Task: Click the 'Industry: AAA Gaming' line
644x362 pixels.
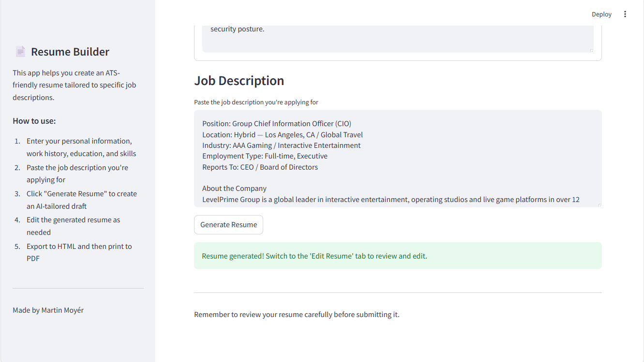Action: point(282,145)
